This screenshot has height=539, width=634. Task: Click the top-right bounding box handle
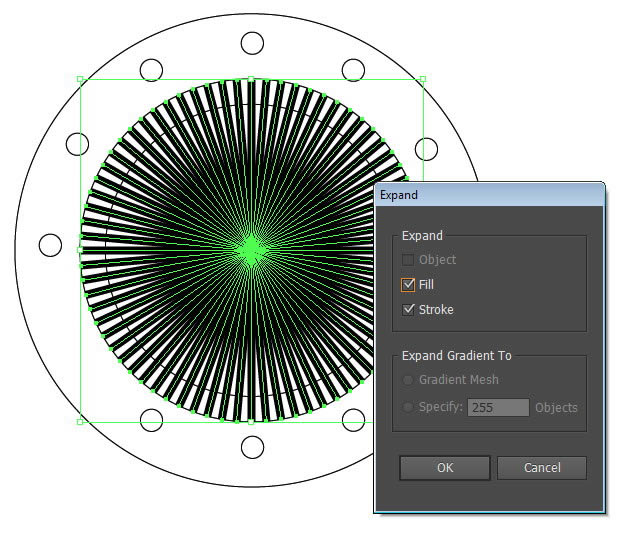click(423, 79)
